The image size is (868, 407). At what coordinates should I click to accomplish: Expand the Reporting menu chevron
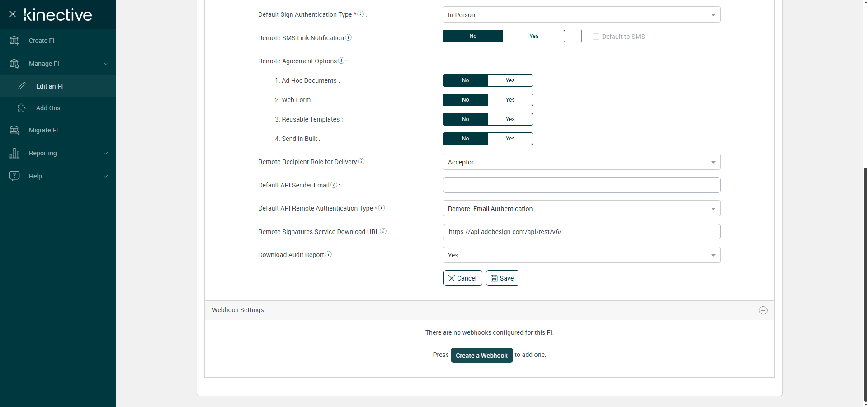pyautogui.click(x=106, y=153)
